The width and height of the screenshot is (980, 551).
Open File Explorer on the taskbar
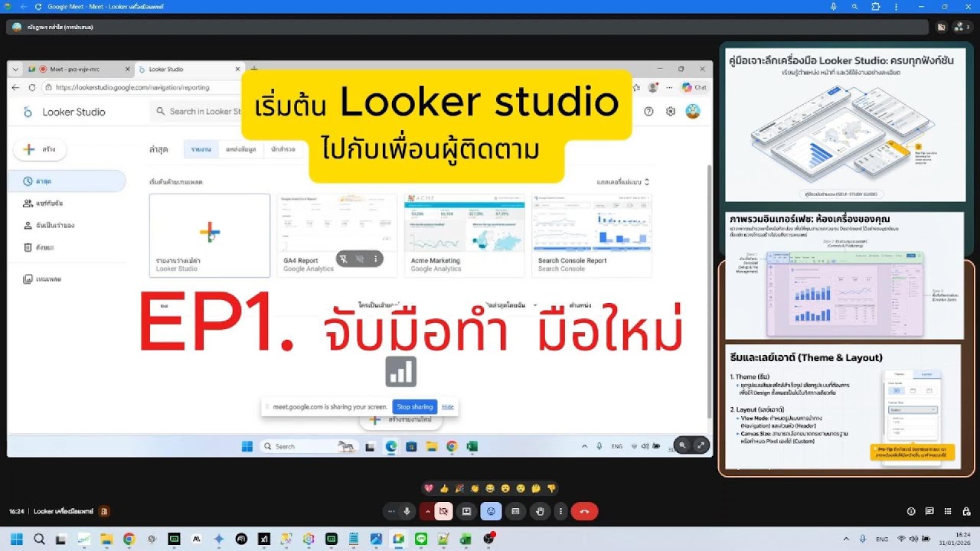[x=106, y=539]
